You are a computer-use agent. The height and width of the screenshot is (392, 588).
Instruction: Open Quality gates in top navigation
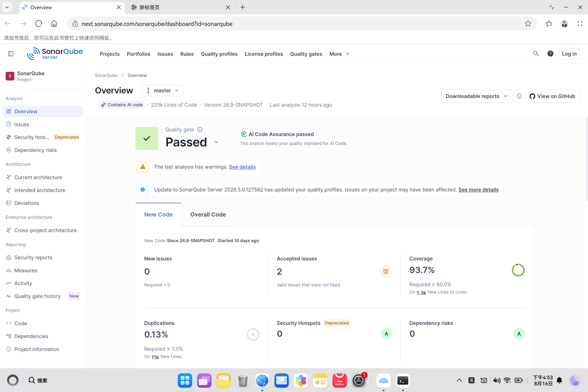(x=306, y=54)
